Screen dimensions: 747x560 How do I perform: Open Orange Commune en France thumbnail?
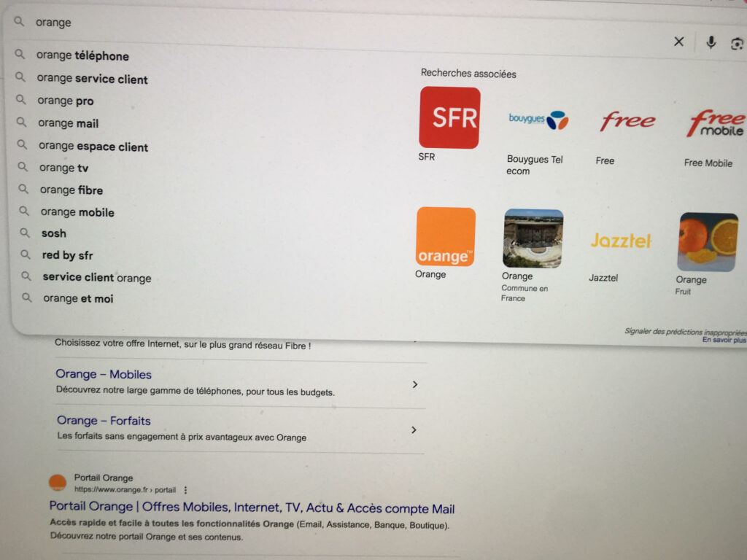[533, 238]
